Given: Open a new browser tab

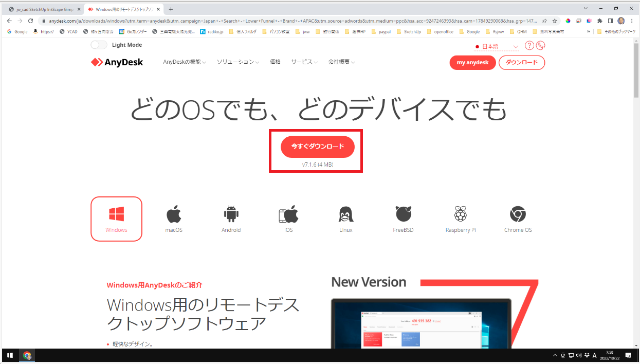Looking at the screenshot, I should [x=171, y=9].
